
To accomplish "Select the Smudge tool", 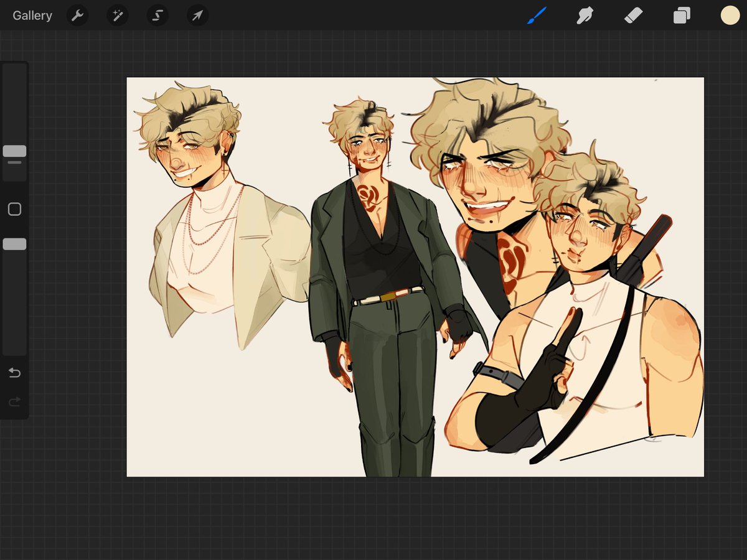I will pos(585,16).
